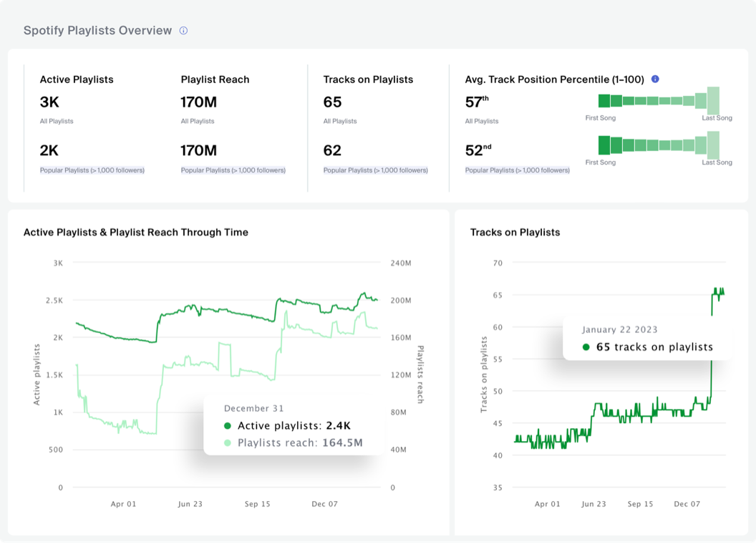Click the 57th percentile value
This screenshot has height=552, width=756.
click(x=475, y=102)
